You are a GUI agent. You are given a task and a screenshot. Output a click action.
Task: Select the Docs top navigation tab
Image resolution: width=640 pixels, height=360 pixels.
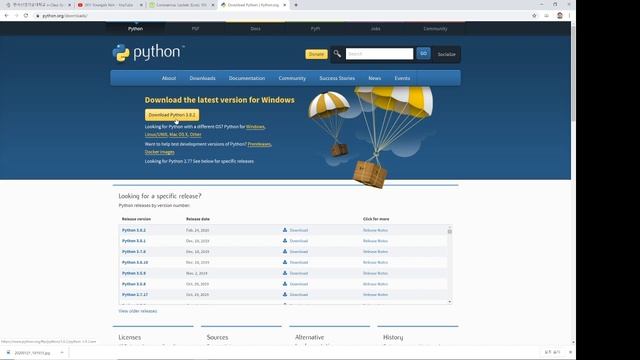(256, 29)
